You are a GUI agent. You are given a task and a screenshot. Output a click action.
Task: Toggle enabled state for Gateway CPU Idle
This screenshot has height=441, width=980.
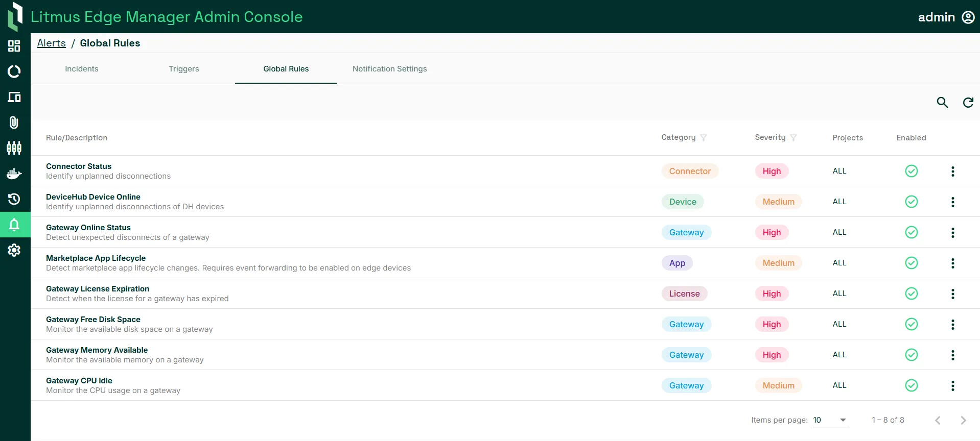[x=912, y=385]
